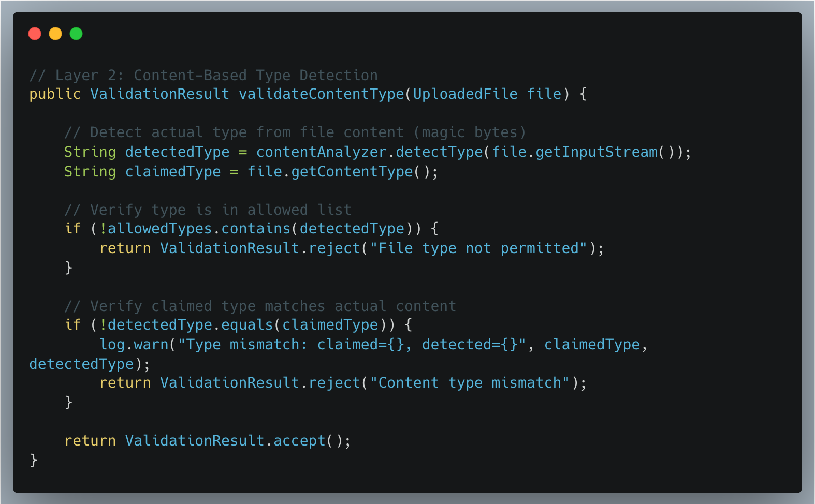Click the getContentType method call
The image size is (815, 504).
click(352, 172)
